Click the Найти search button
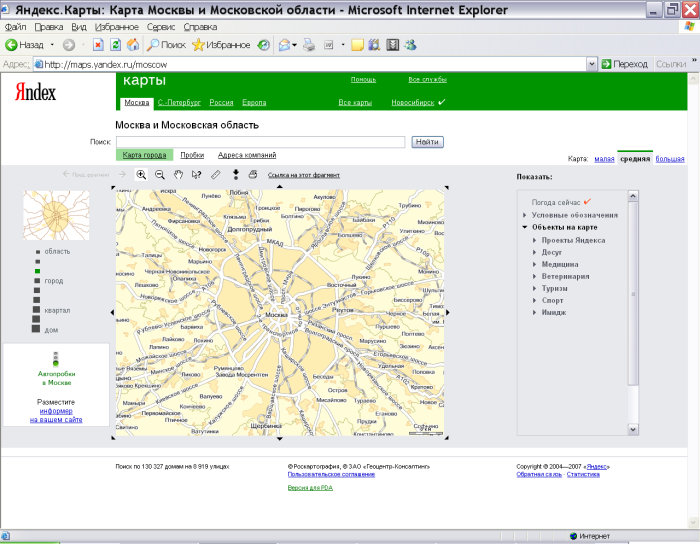The width and height of the screenshot is (700, 544). [427, 142]
